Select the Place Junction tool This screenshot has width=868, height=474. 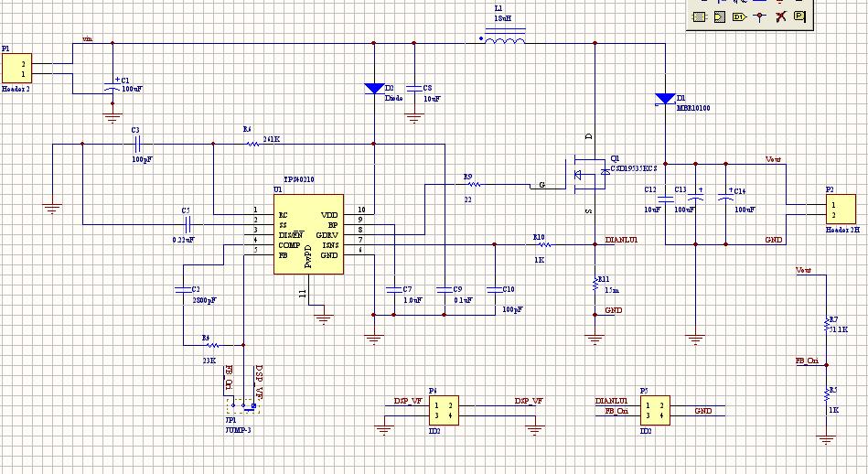(x=760, y=16)
